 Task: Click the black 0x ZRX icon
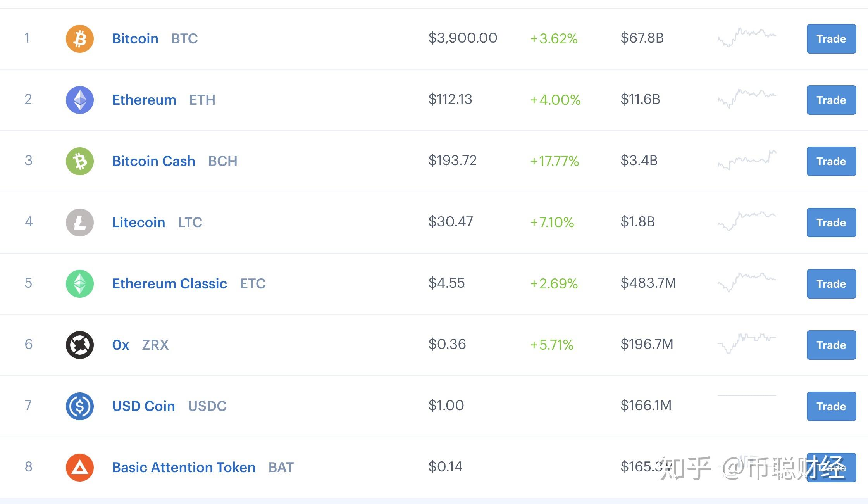(80, 345)
